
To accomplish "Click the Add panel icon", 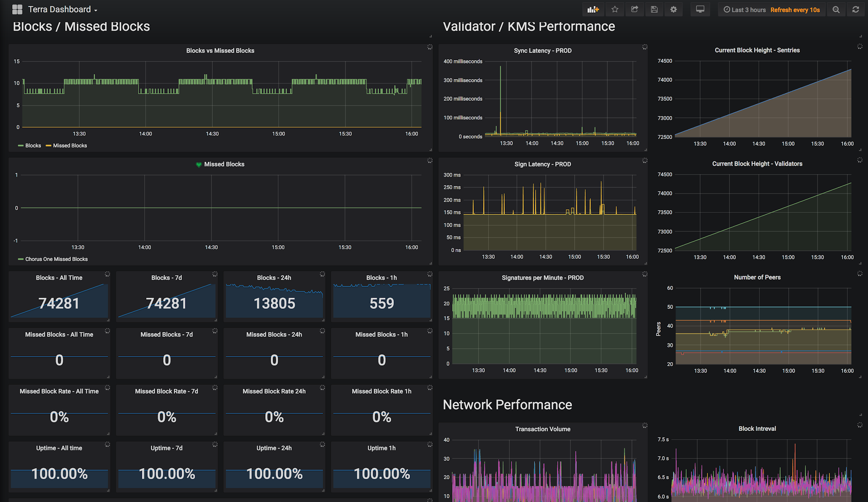I will tap(593, 9).
